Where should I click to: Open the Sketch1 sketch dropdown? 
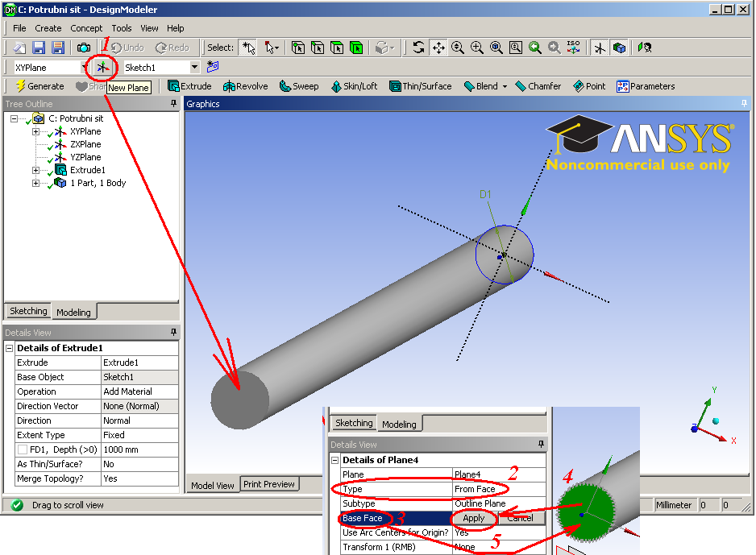coord(194,67)
